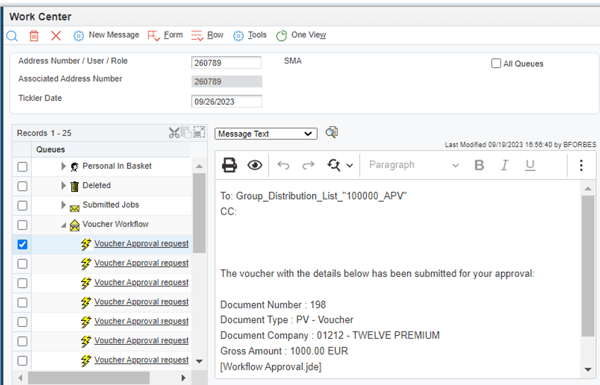
Task: Click the Submitted Jobs envelope icon
Action: [x=75, y=208]
